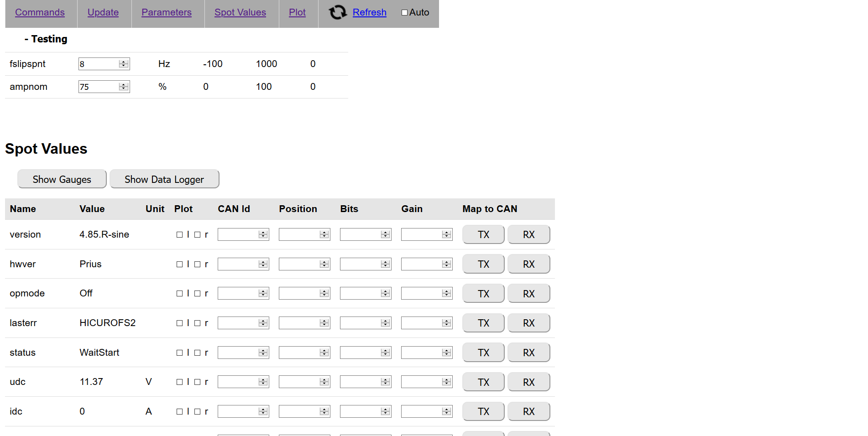Open the Commands menu link

click(x=40, y=12)
